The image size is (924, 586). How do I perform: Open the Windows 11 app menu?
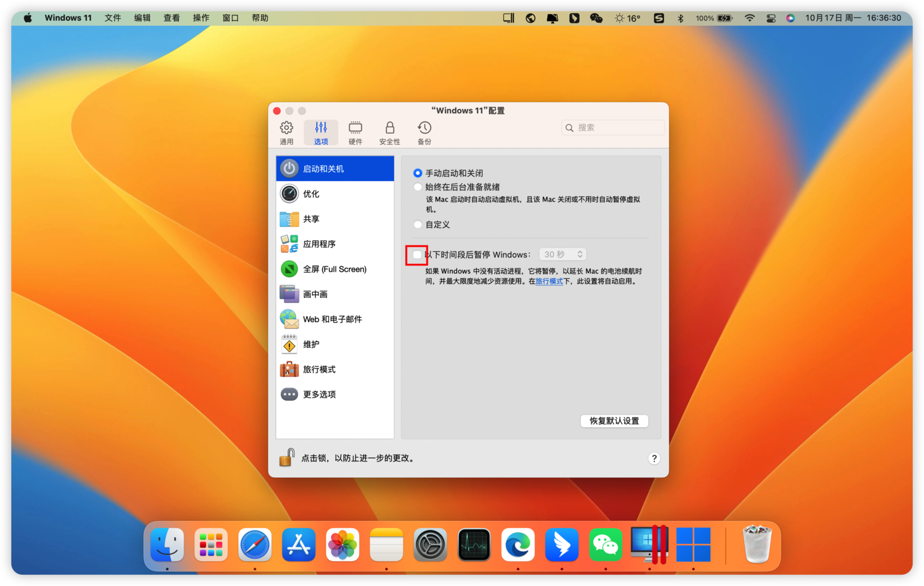68,18
